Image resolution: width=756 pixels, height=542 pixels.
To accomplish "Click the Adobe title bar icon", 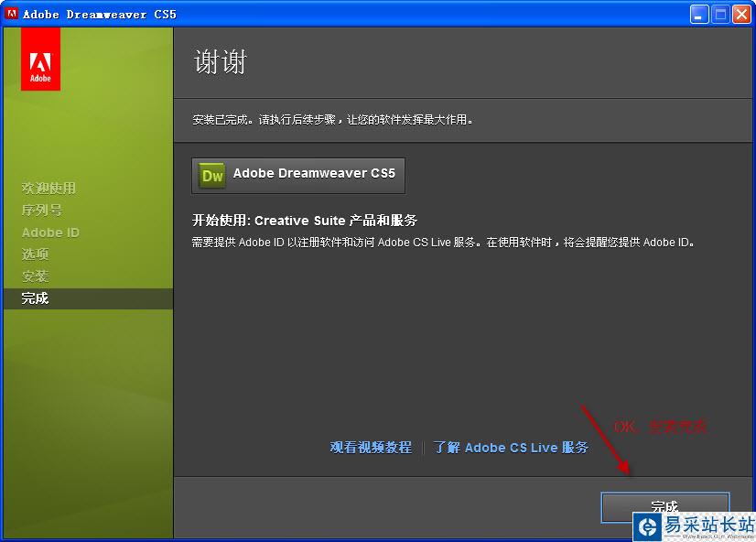I will click(11, 14).
